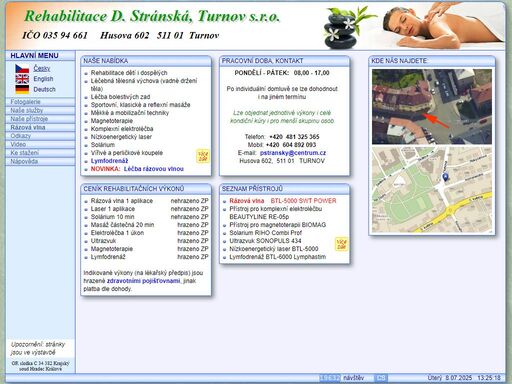
Task: Open Ke stažení menu item
Action: 40,153
